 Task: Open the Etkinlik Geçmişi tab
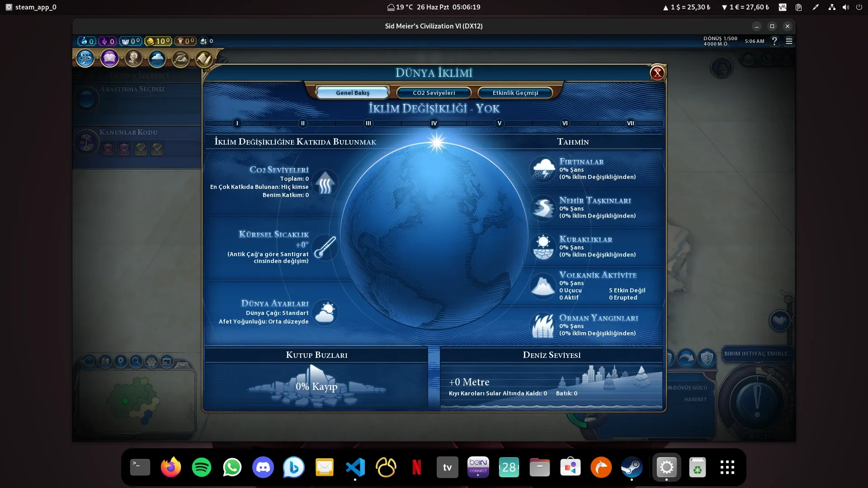515,93
